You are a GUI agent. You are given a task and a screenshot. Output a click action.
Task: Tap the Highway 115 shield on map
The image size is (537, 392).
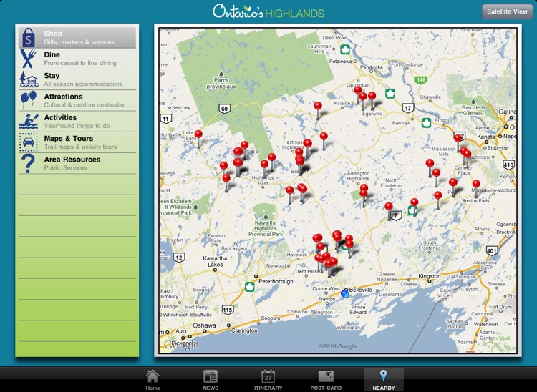coord(228,310)
